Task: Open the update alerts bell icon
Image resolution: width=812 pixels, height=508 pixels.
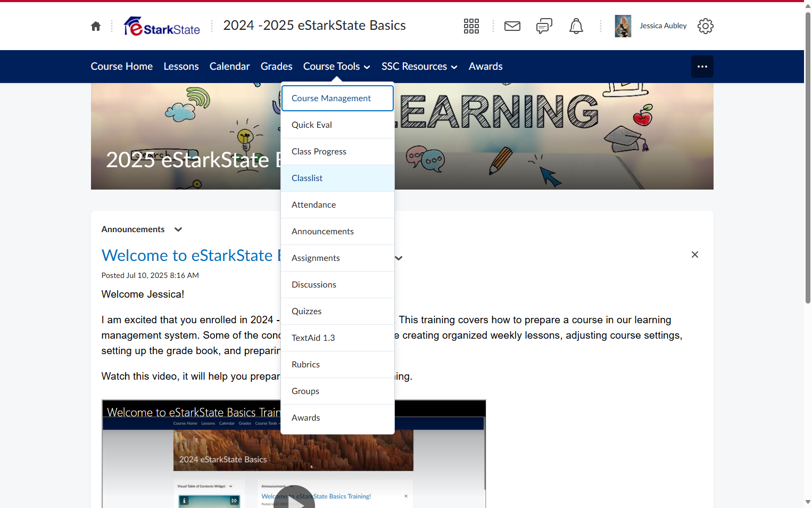Action: 576,26
